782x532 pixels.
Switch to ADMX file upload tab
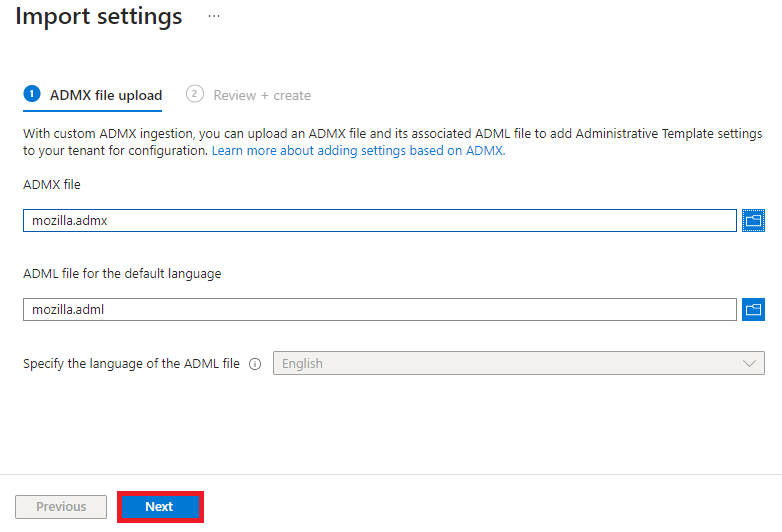pyautogui.click(x=93, y=95)
